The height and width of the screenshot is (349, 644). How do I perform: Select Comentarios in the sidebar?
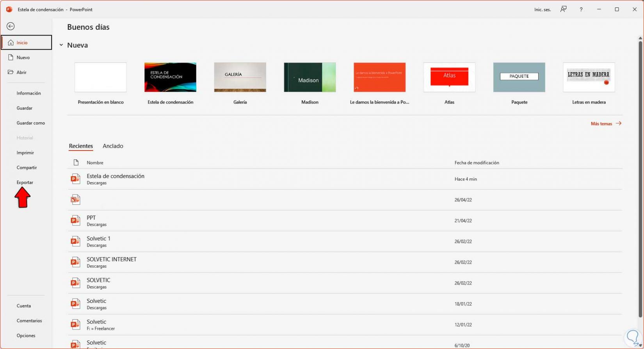[x=29, y=321]
